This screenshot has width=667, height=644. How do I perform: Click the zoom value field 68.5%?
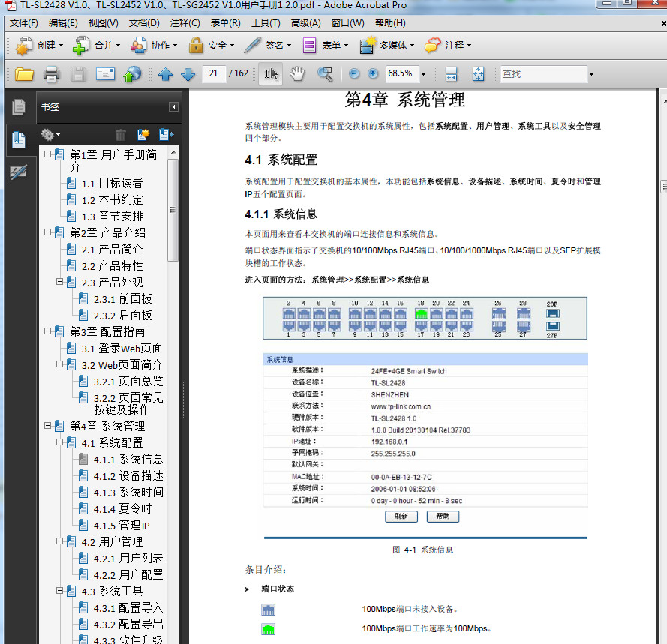(402, 74)
